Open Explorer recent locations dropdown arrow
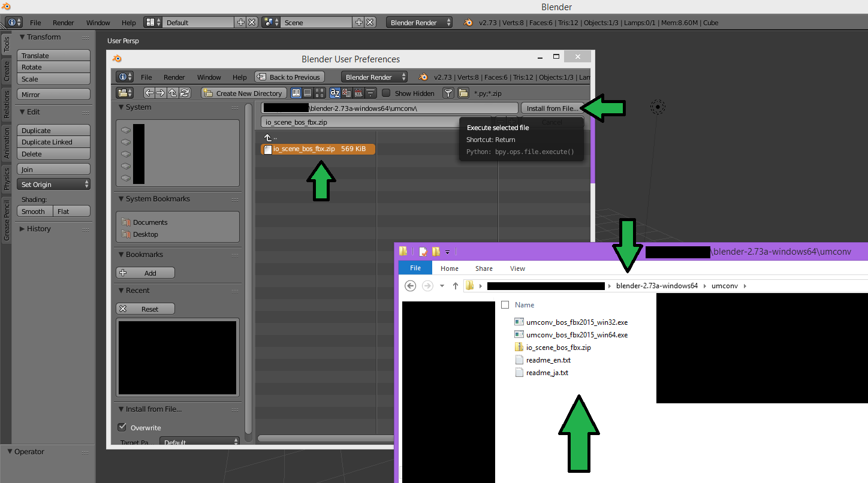The width and height of the screenshot is (868, 483). point(442,286)
